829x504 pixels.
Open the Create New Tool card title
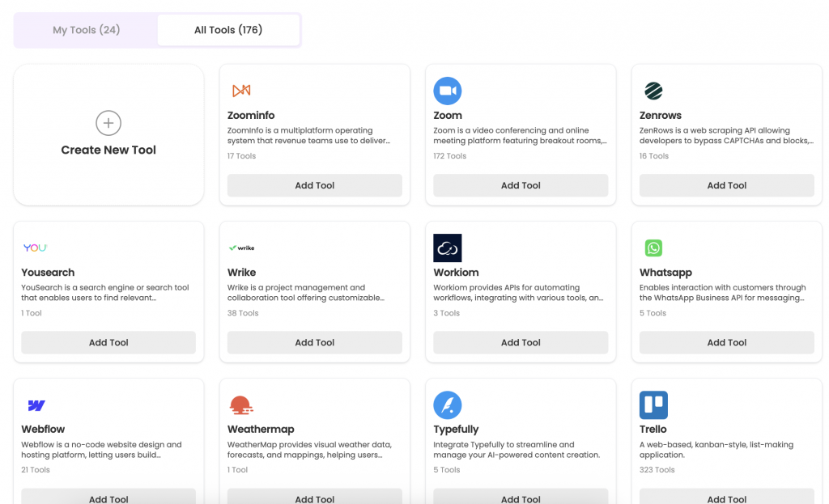click(x=108, y=150)
